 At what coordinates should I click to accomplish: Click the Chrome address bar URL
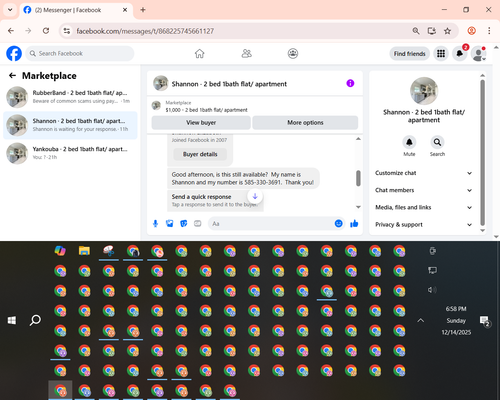coord(145,31)
